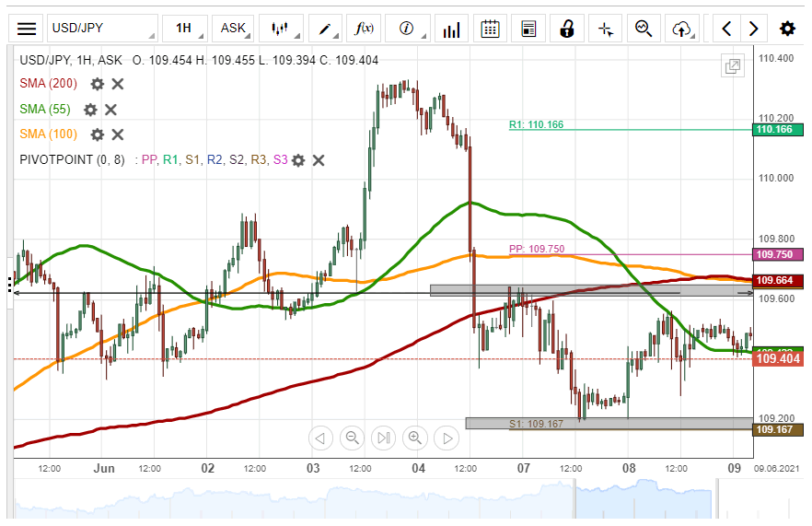Open SMA (55) settings gear
This screenshot has height=526, width=812.
coord(90,110)
